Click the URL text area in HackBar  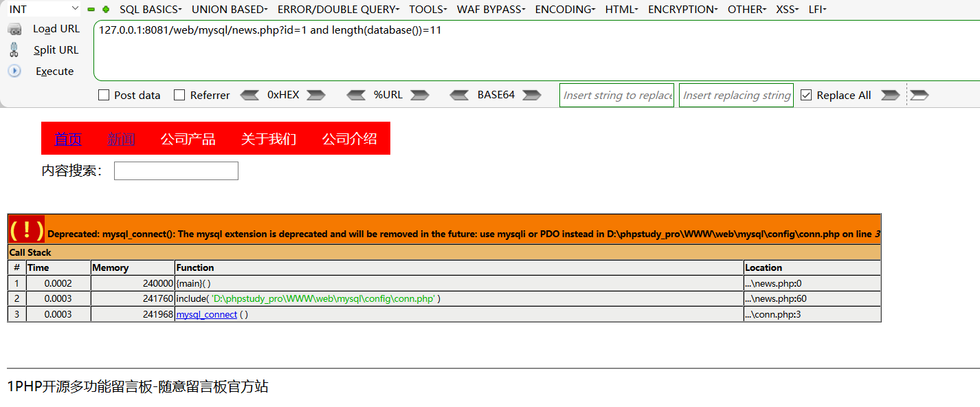pos(537,51)
